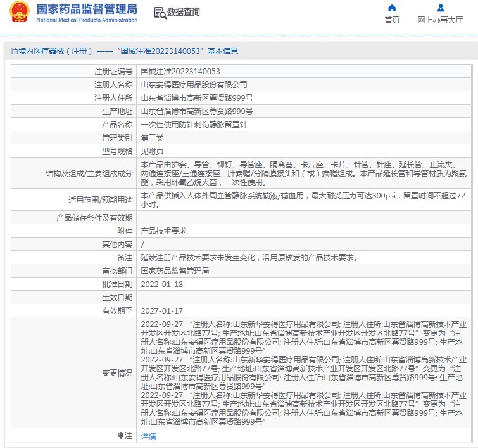Click the 变更情况 field label
This screenshot has width=478, height=448.
click(x=117, y=373)
